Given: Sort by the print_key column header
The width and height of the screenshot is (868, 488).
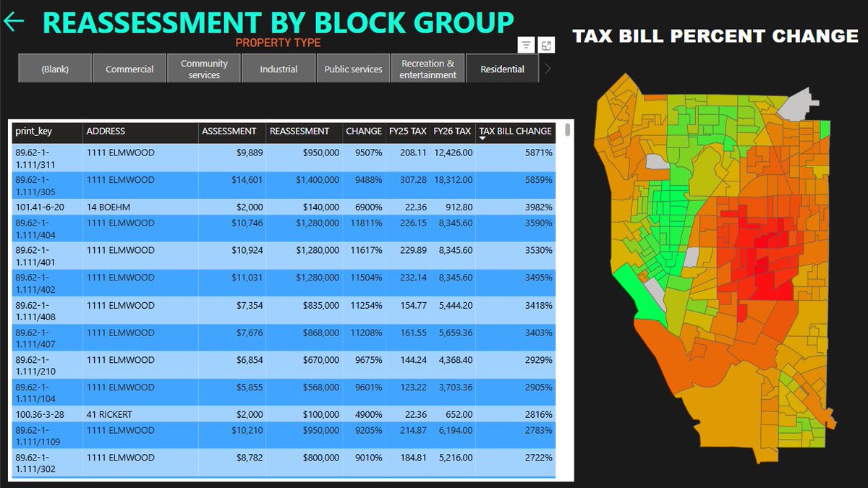Looking at the screenshot, I should point(46,132).
